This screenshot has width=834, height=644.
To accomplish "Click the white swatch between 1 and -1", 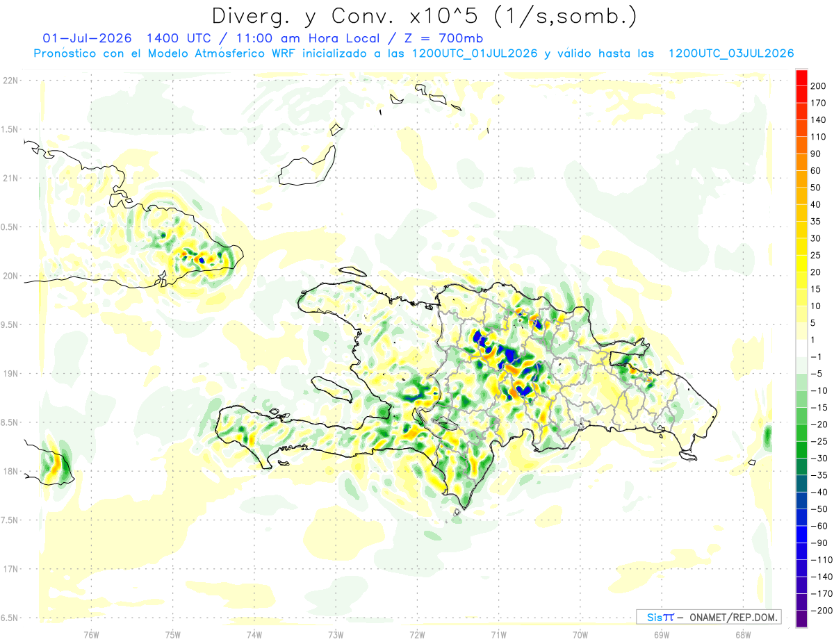I will tap(801, 349).
